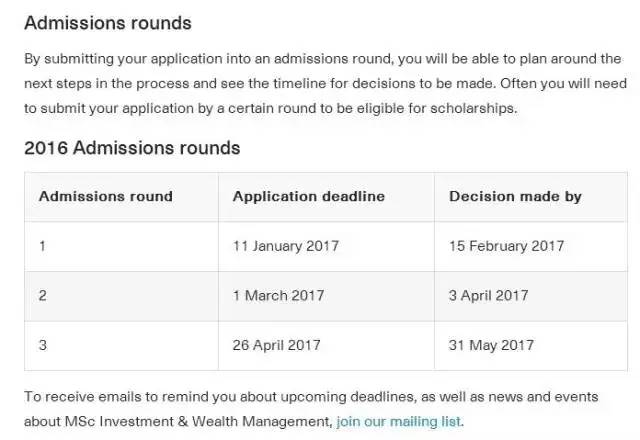Click the '2016 Admissions rounds' heading
This screenshot has height=440, width=640.
pos(132,148)
